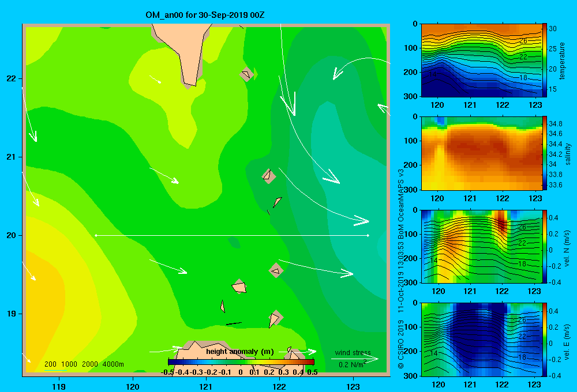
Task: Select the 'wind stress' legend label
Action: coord(353,352)
